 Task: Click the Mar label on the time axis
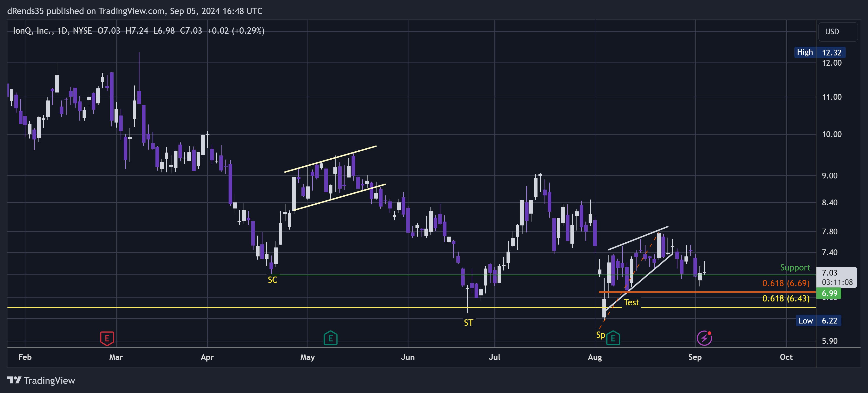pos(116,357)
